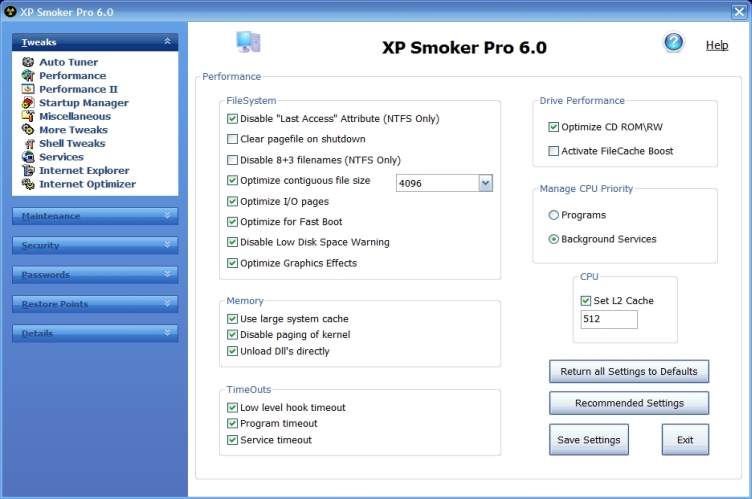Image resolution: width=752 pixels, height=499 pixels.
Task: Open Miscellaneous tweaks
Action: click(x=75, y=116)
